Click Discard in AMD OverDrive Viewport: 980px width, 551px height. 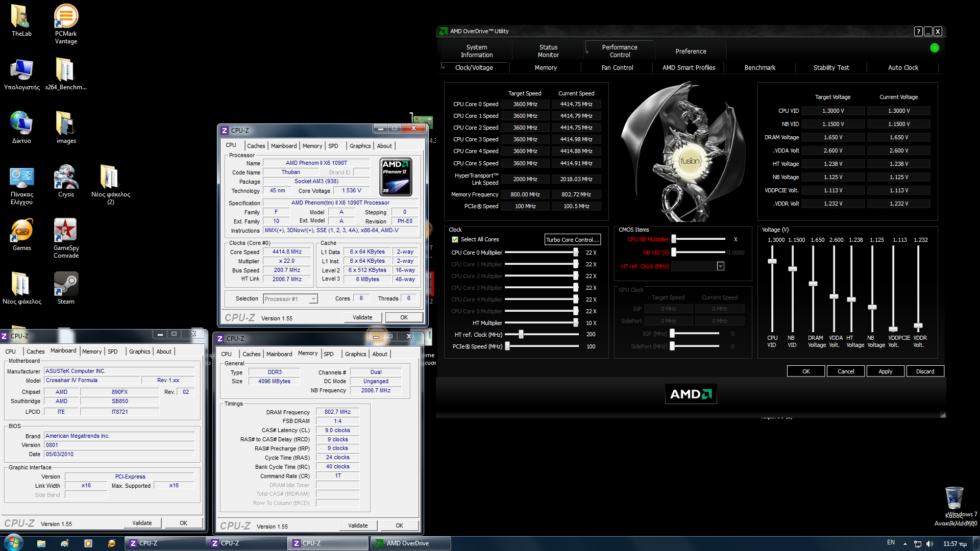tap(925, 371)
